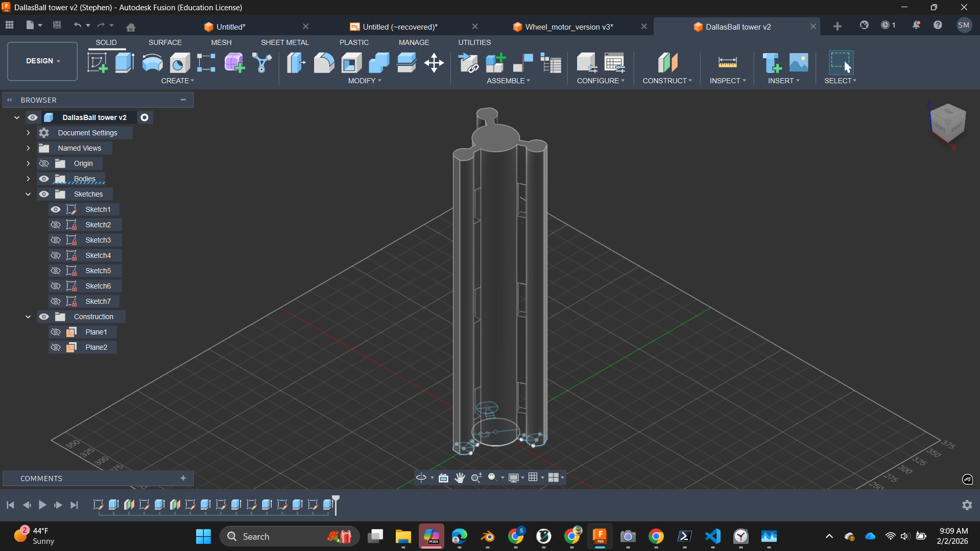Click the Press Pull tool
The image size is (980, 551).
[296, 63]
